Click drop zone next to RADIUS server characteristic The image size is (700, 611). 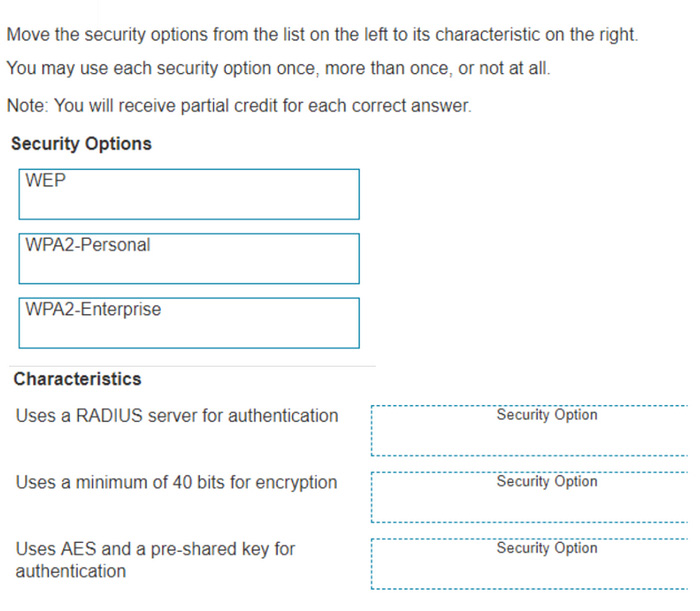point(529,431)
